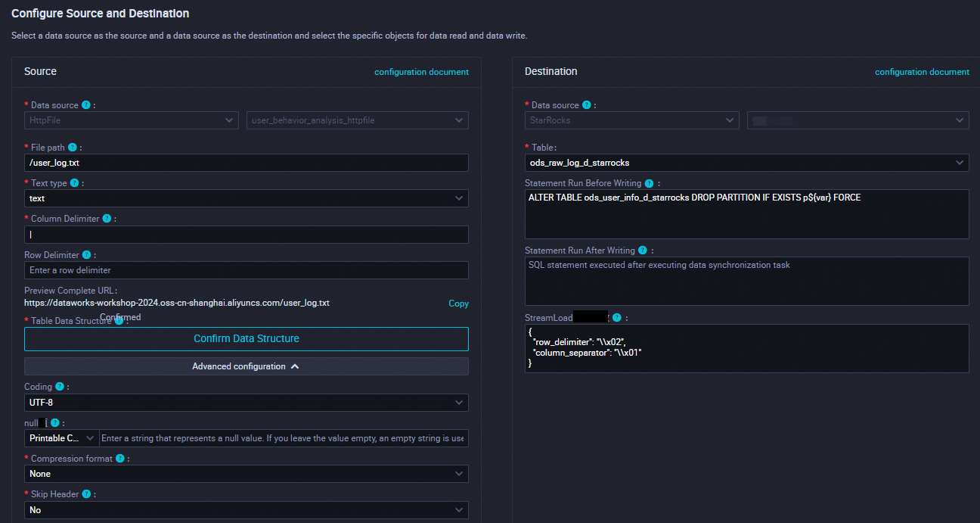Open the Source configuration document link
The width and height of the screenshot is (980, 523).
pyautogui.click(x=421, y=72)
